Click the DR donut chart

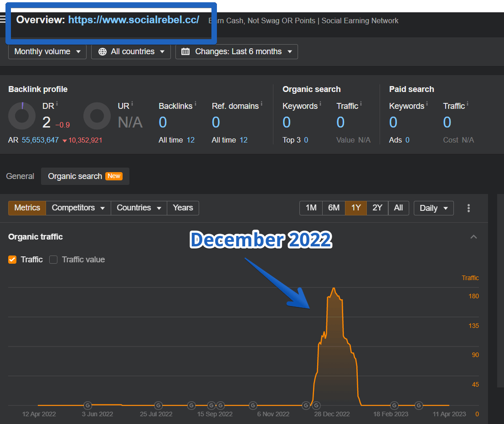click(x=22, y=116)
